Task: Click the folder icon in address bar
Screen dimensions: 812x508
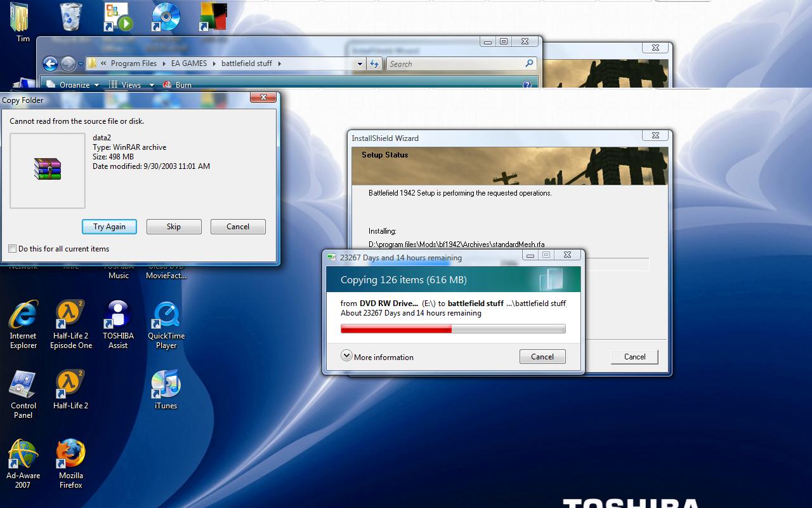Action: (x=92, y=63)
